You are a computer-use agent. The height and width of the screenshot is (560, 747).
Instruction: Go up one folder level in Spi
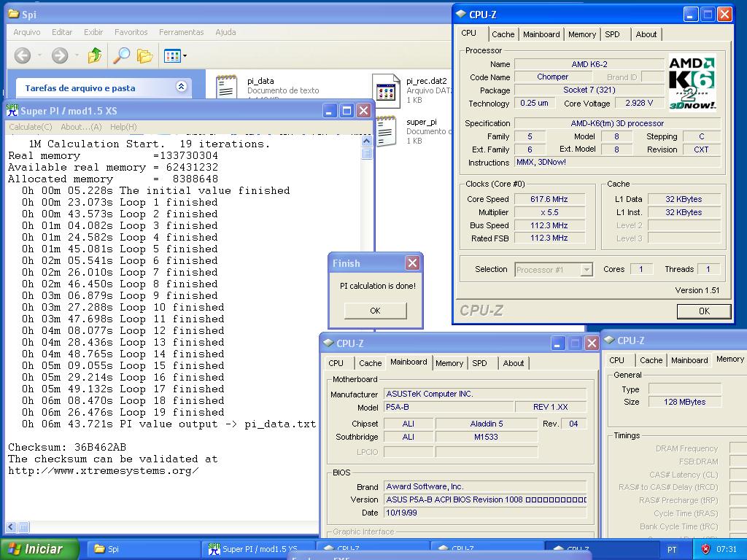coord(95,55)
